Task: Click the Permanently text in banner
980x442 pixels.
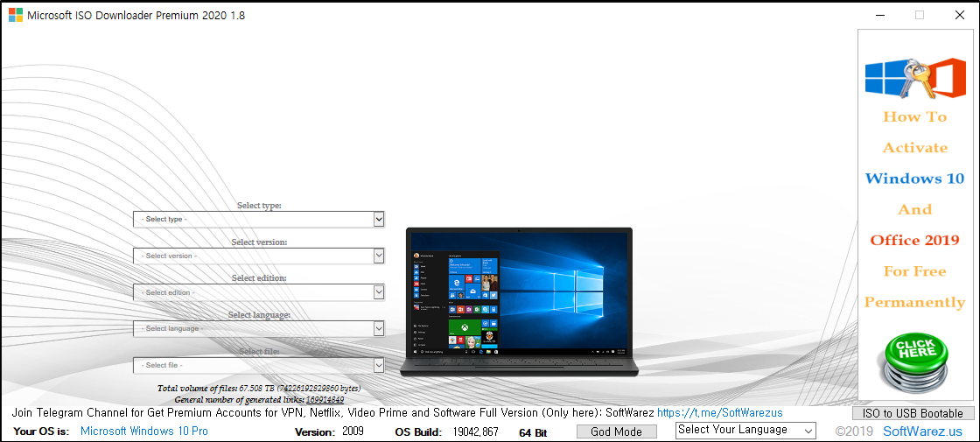Action: pyautogui.click(x=914, y=303)
